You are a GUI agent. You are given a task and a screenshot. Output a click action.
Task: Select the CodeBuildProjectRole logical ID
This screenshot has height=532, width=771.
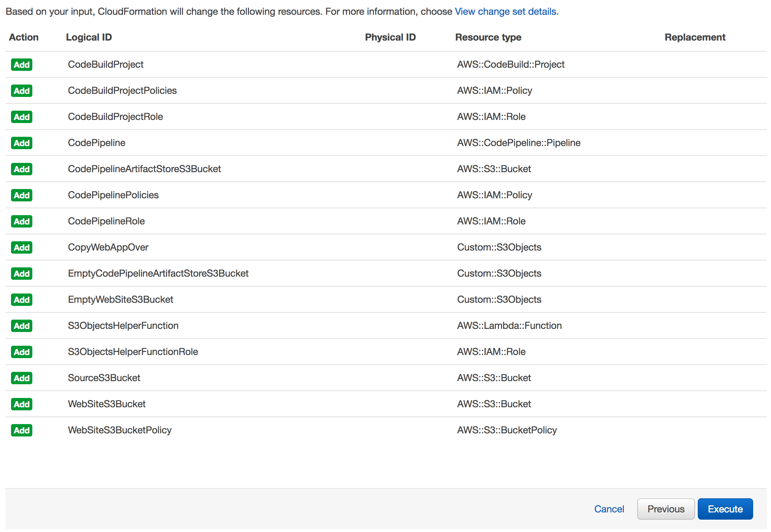(115, 117)
